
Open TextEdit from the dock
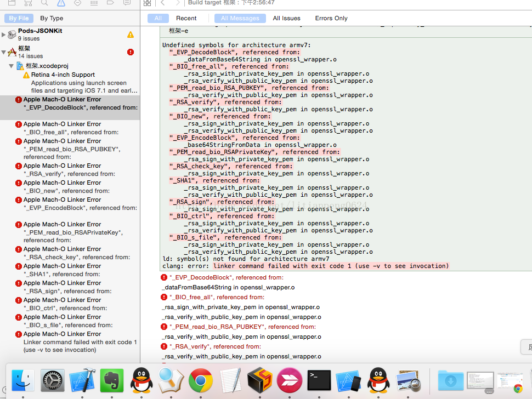(230, 380)
